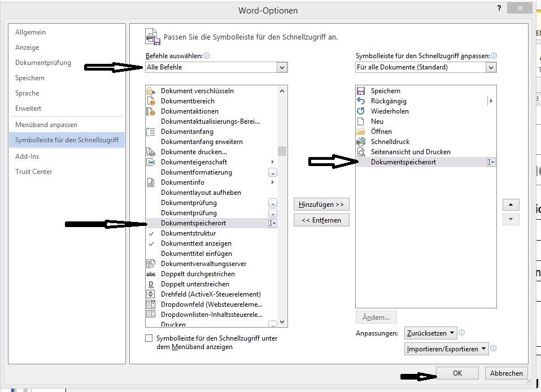Screen dimensions: 541x392
Task: Click the << Entfernen button
Action: pyautogui.click(x=321, y=220)
